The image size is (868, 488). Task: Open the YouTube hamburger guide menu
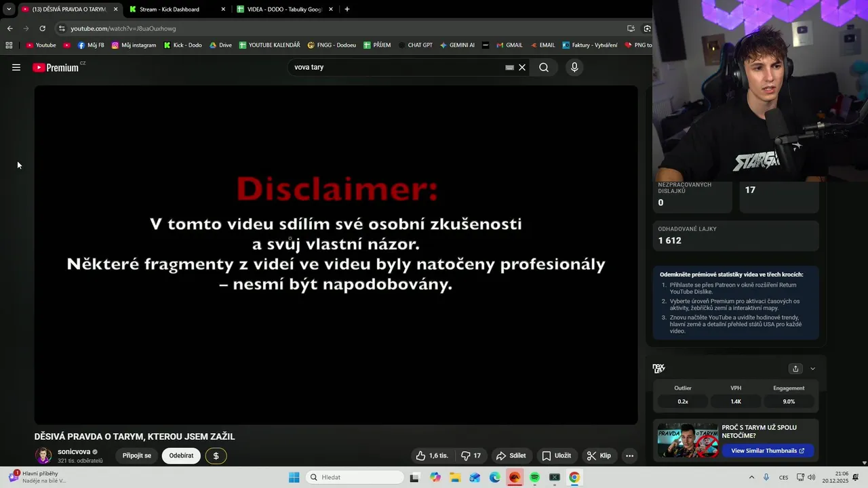click(16, 67)
